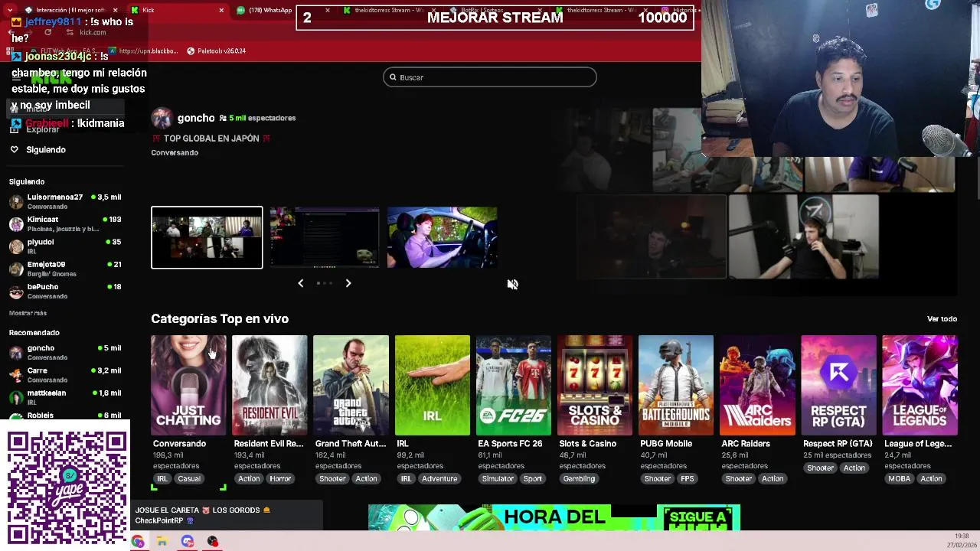Open Carre channel from recommended list
Viewport: 980px width, 551px height.
tap(65, 375)
